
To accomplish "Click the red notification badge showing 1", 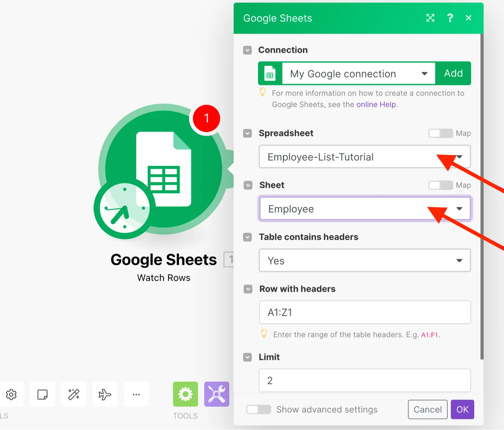I will click(206, 118).
